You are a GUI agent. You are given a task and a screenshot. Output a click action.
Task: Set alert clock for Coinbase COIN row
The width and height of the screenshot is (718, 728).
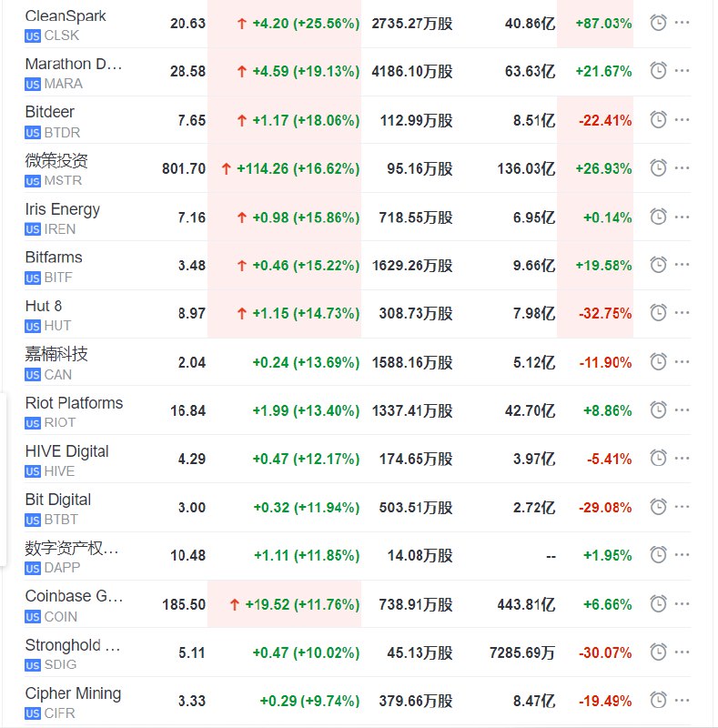click(x=658, y=603)
